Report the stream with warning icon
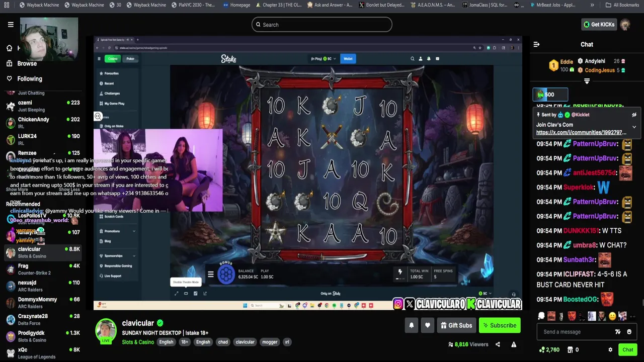This screenshot has height=362, width=644. pos(514,344)
